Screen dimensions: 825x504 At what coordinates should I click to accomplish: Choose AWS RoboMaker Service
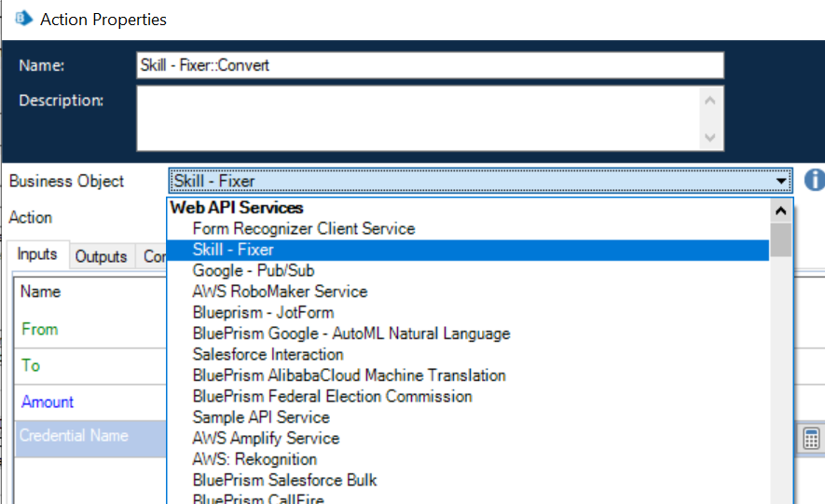(468, 292)
